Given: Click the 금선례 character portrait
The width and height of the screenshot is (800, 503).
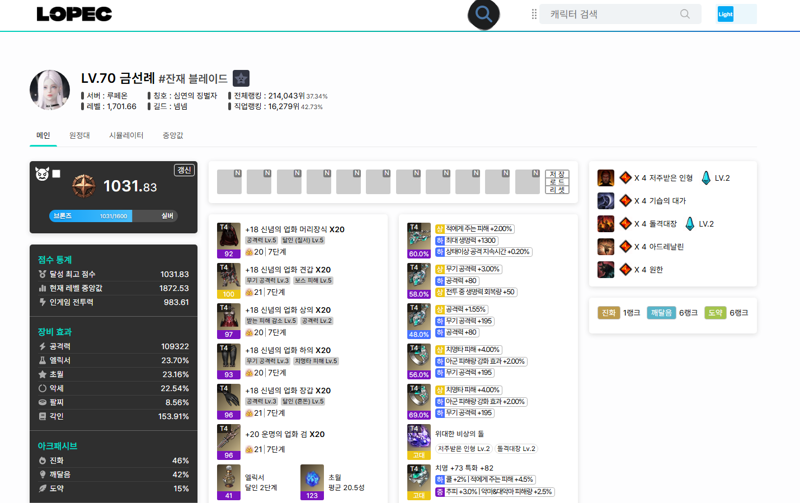Looking at the screenshot, I should [49, 90].
